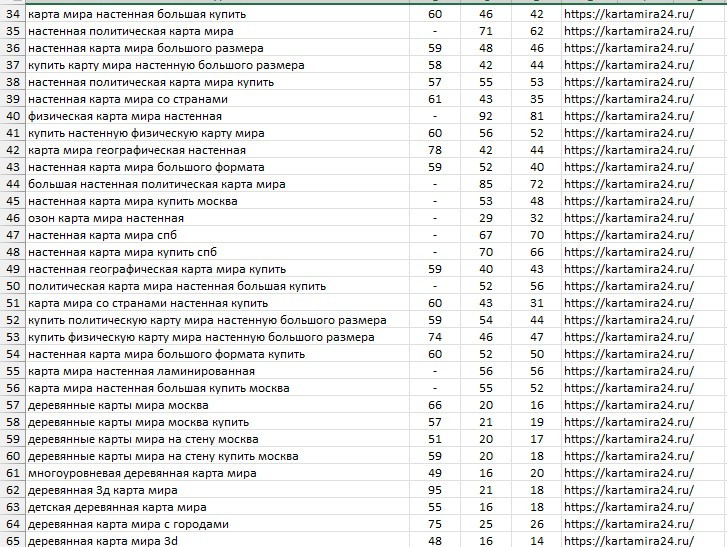
Task: Click cell 'деревянная 3д карта мира'
Action: pyautogui.click(x=217, y=490)
